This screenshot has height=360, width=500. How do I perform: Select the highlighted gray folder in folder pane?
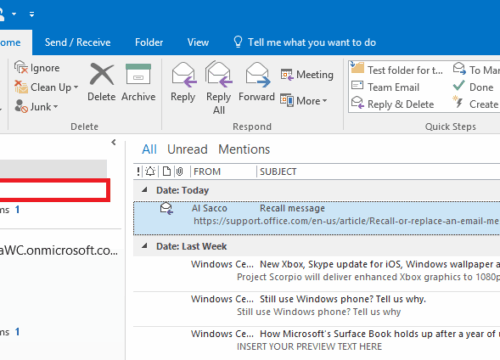tap(53, 168)
